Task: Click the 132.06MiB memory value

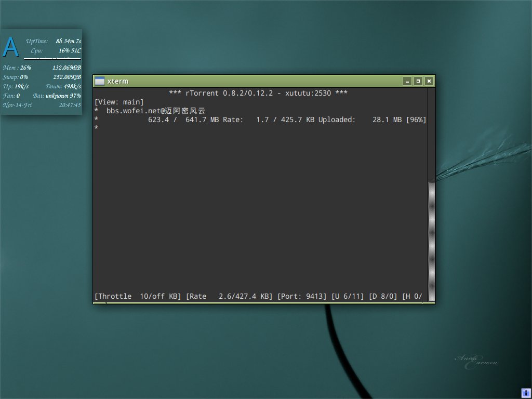Action: click(66, 68)
